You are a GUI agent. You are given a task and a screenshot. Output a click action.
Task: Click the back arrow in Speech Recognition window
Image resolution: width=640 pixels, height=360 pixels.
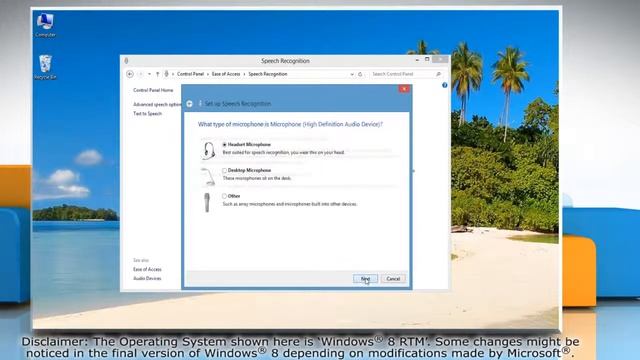click(x=130, y=74)
